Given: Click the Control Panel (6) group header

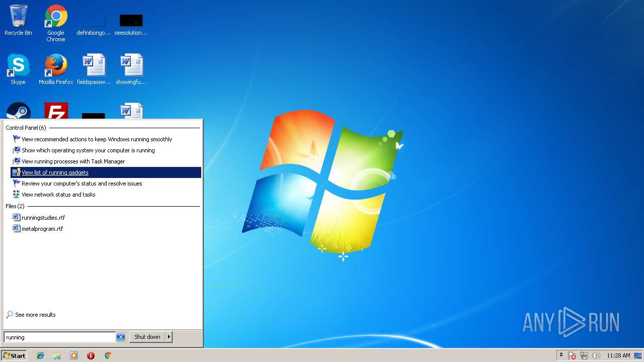Looking at the screenshot, I should [26, 128].
